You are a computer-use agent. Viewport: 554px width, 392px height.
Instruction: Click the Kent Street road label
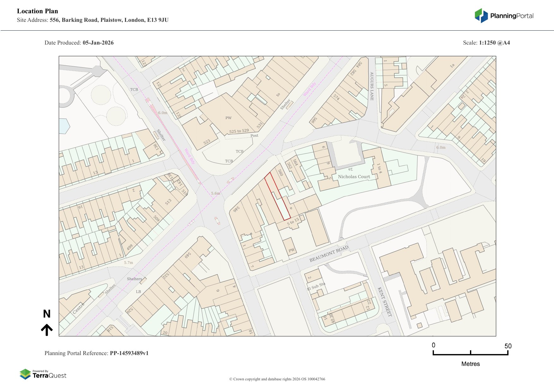385,302
